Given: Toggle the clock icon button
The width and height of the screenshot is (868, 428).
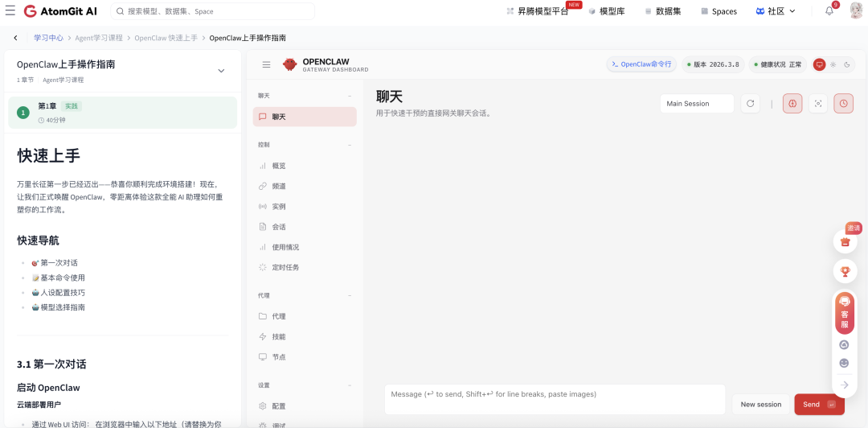Looking at the screenshot, I should 843,104.
